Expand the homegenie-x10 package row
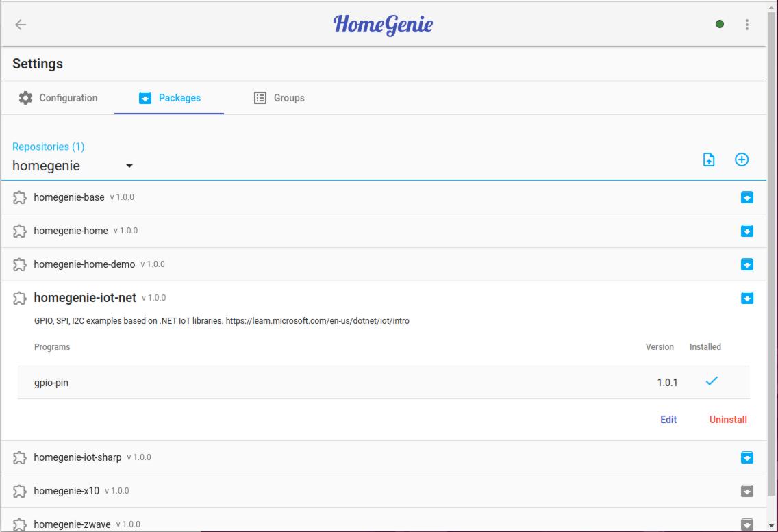The height and width of the screenshot is (532, 778). pyautogui.click(x=384, y=491)
